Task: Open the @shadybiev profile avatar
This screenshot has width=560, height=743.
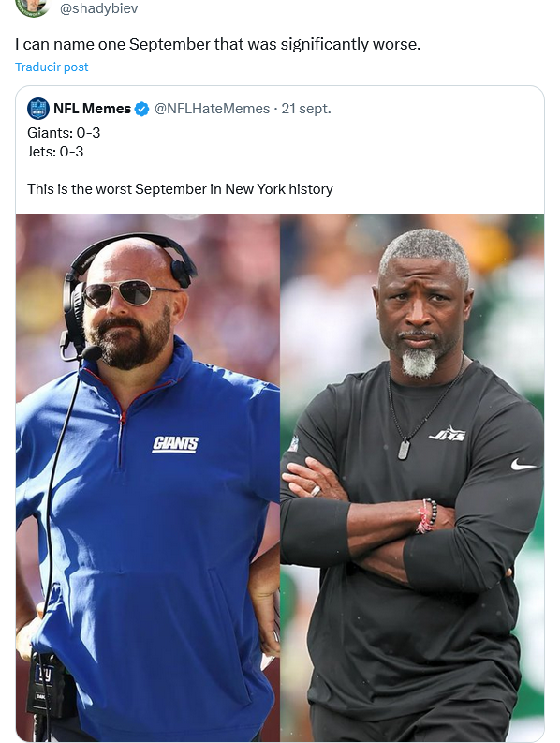Action: click(32, 7)
